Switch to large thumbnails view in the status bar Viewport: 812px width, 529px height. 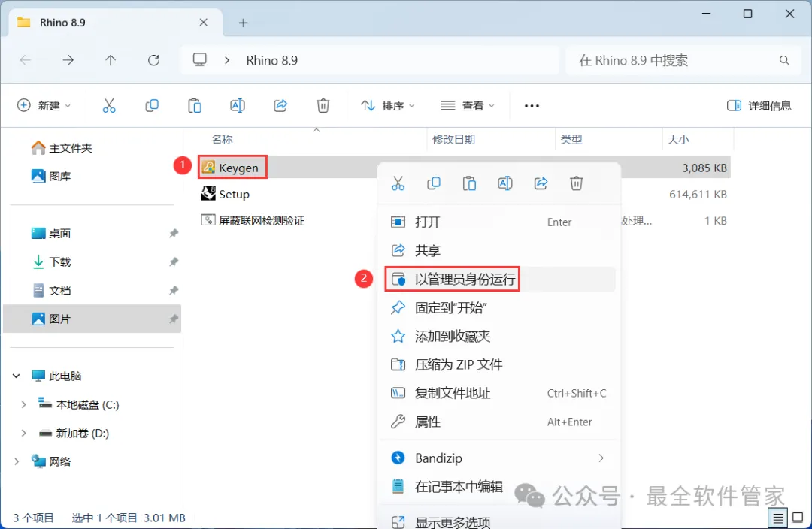[798, 518]
